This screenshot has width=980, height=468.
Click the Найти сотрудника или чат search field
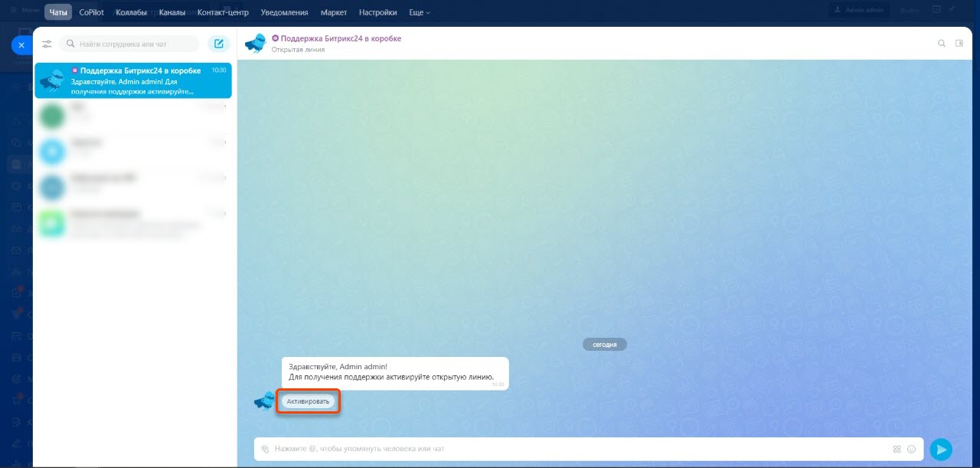(130, 44)
